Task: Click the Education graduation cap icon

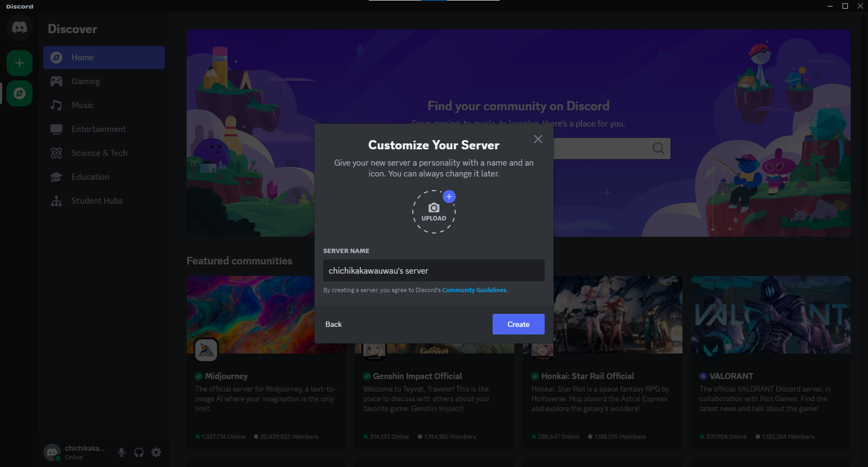Action: tap(56, 177)
